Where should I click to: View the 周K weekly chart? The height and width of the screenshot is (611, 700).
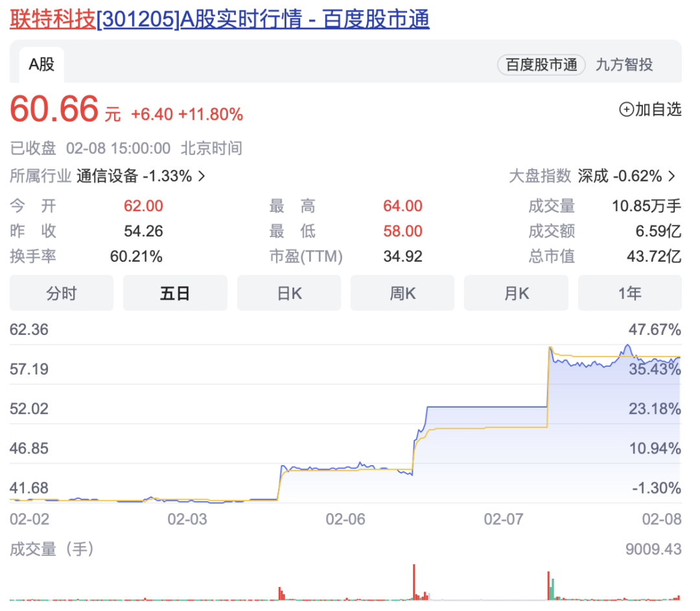402,293
